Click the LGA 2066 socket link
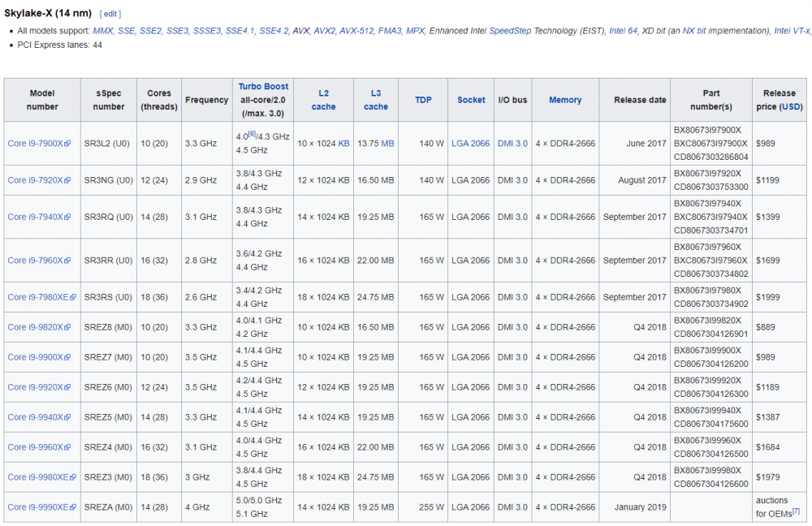 point(470,144)
